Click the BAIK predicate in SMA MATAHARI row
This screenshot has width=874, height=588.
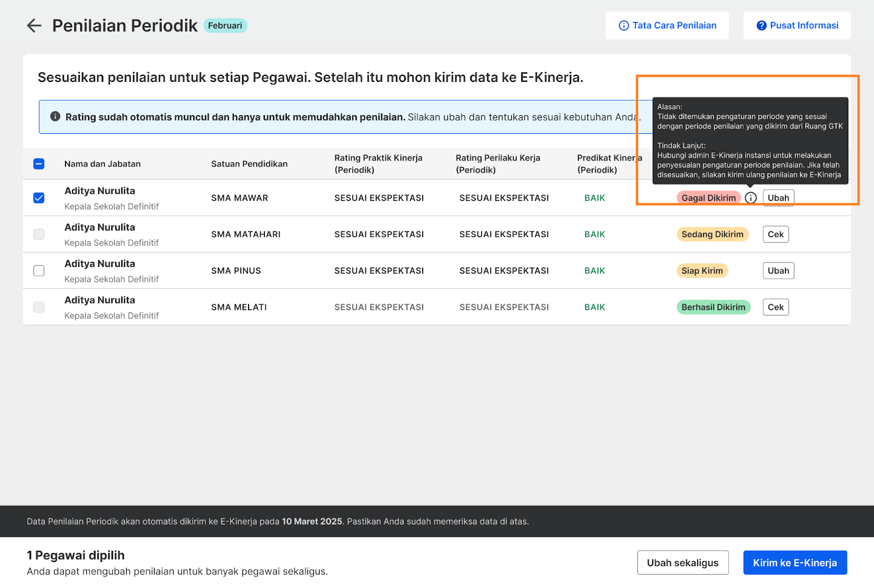[x=595, y=234]
